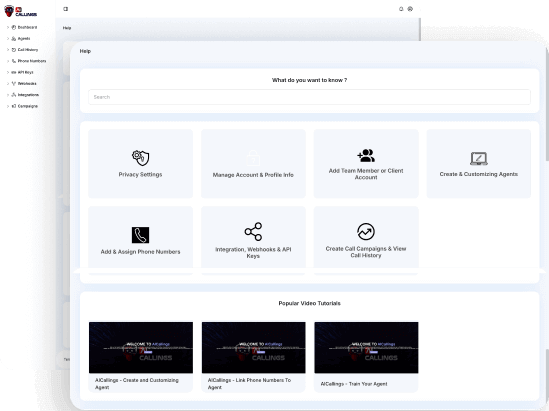Open the Phone Numbers menu label
549x411 pixels.
pyautogui.click(x=32, y=61)
